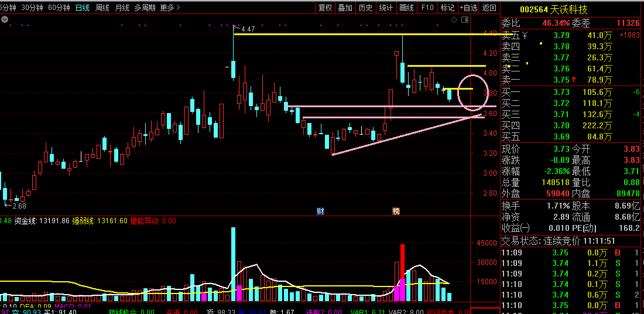Open the 多周期 multi-period view
This screenshot has height=314, width=644.
[x=145, y=8]
